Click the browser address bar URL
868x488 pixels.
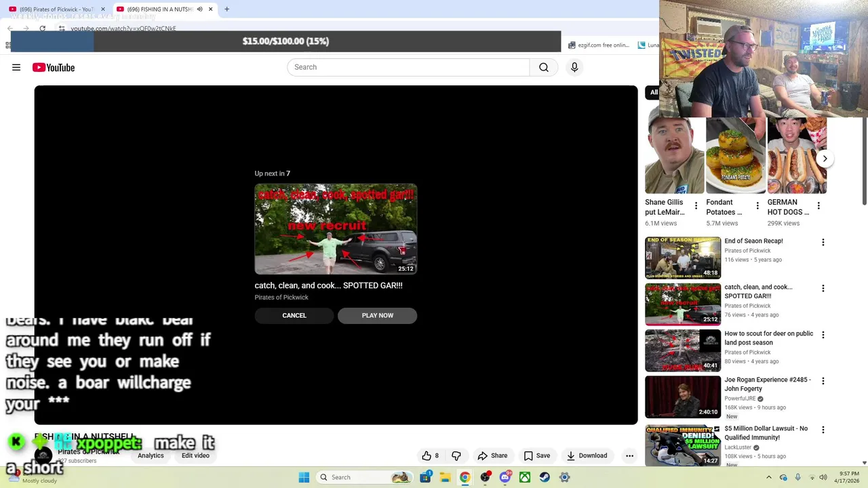tap(123, 28)
